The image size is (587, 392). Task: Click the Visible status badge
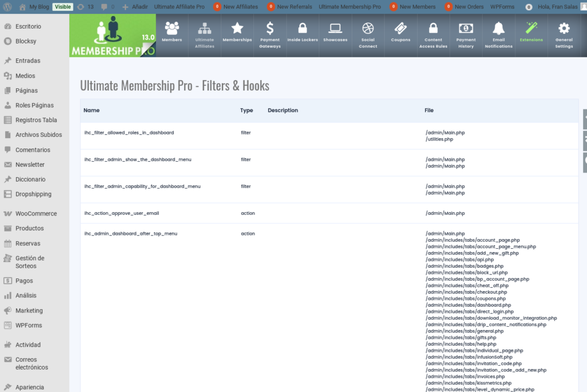pos(62,7)
